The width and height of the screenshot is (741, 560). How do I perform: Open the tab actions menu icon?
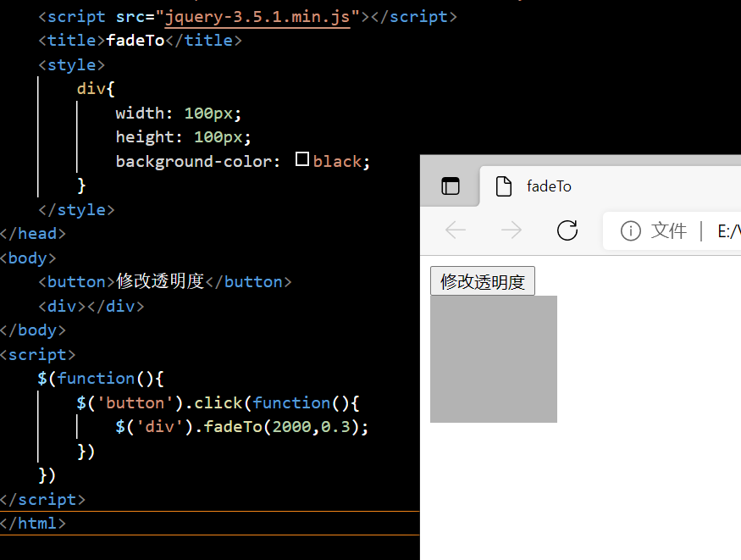point(450,186)
